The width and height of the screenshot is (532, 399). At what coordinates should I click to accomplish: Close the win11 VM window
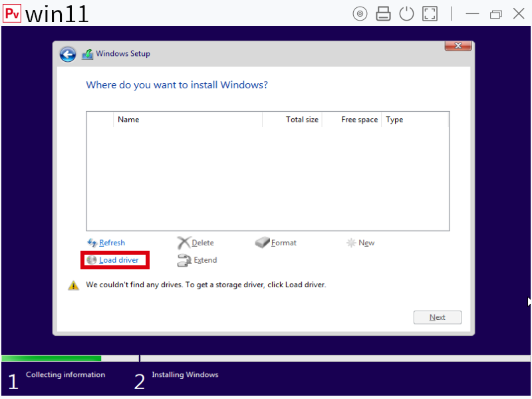519,14
